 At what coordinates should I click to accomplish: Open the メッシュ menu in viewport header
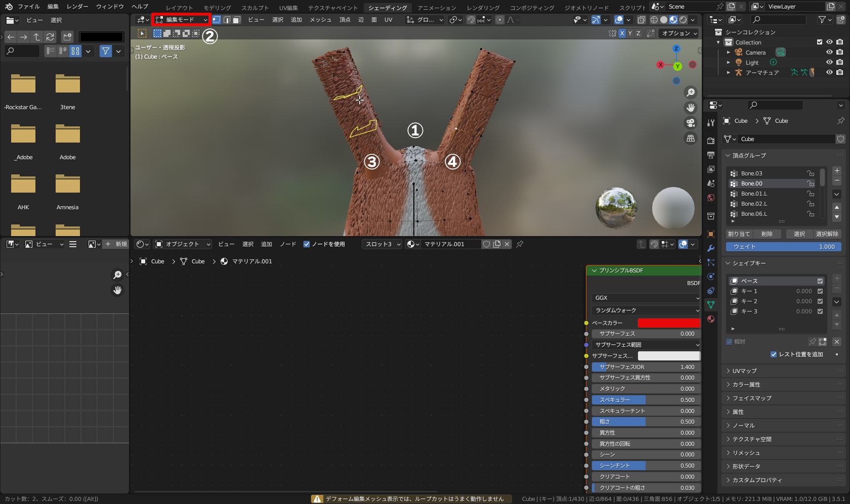point(320,20)
